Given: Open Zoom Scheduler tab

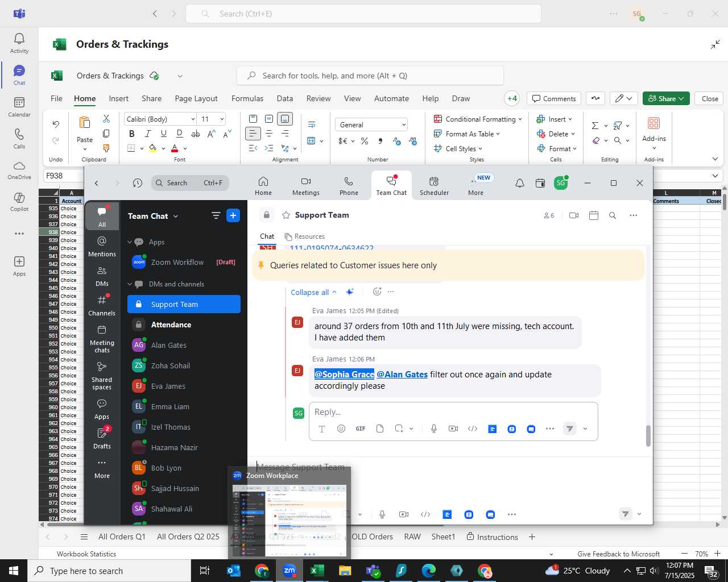Looking at the screenshot, I should pos(434,186).
